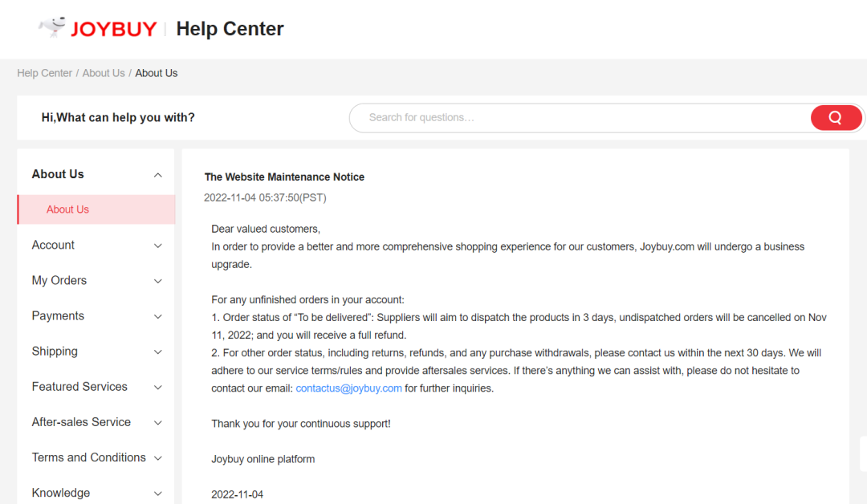The width and height of the screenshot is (867, 504).
Task: Select the highlighted About Us submenu item
Action: 67,209
